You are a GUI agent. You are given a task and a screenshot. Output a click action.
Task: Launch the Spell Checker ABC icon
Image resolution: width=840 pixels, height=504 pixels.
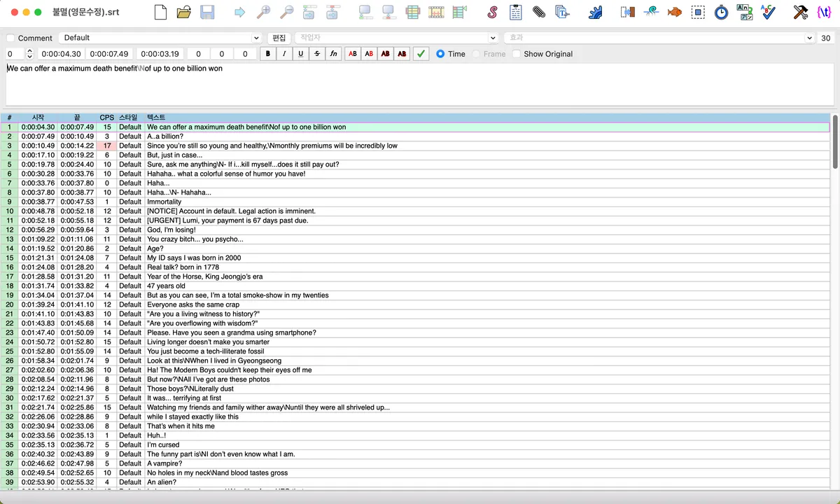pyautogui.click(x=768, y=12)
